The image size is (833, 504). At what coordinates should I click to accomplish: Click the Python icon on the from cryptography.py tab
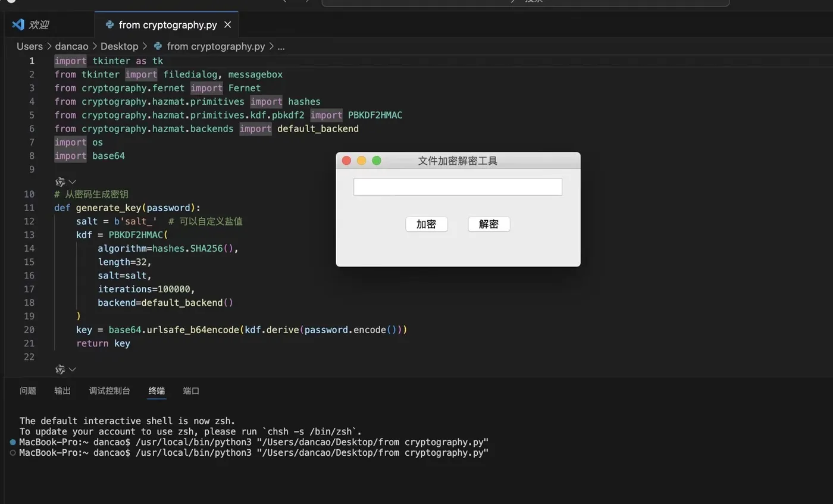click(x=109, y=24)
